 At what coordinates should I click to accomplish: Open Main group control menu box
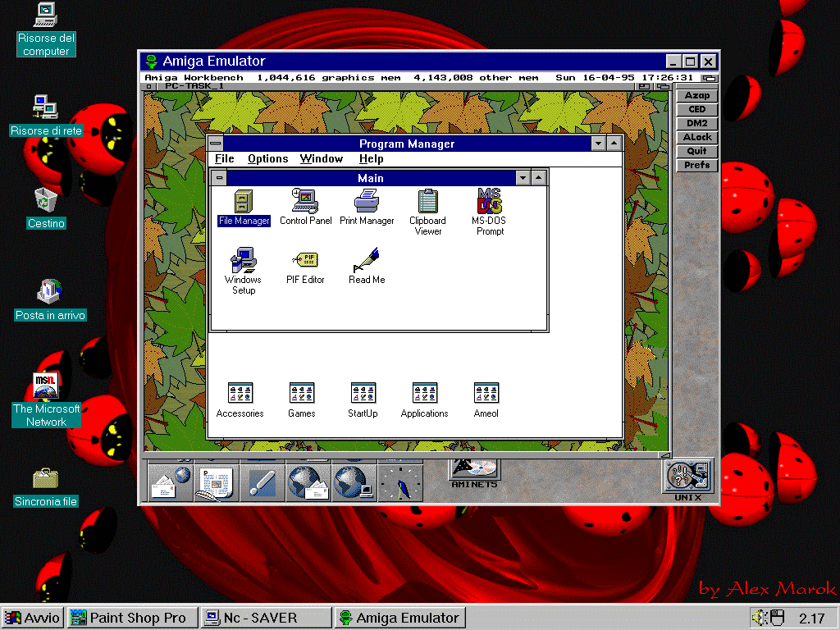coord(219,177)
